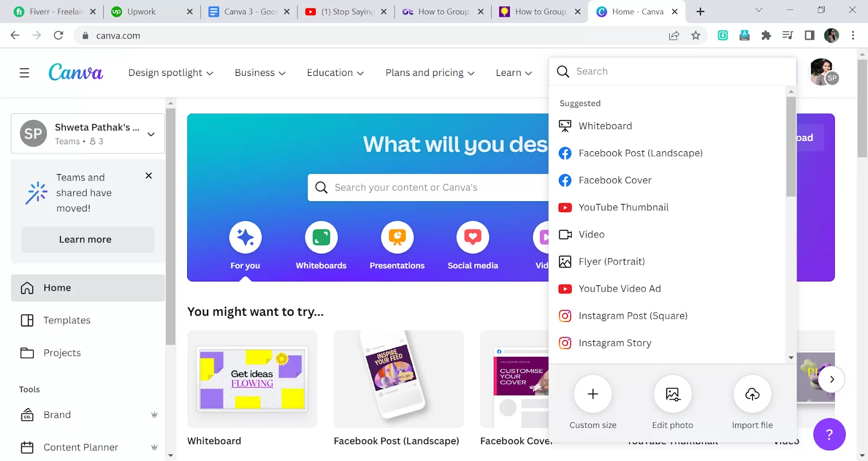Click the share page icon in address bar
Screen dimensions: 868x461
[674, 35]
